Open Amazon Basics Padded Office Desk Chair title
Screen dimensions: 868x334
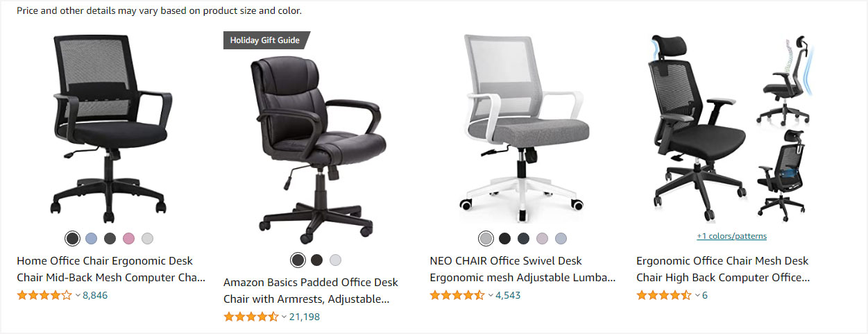(311, 291)
